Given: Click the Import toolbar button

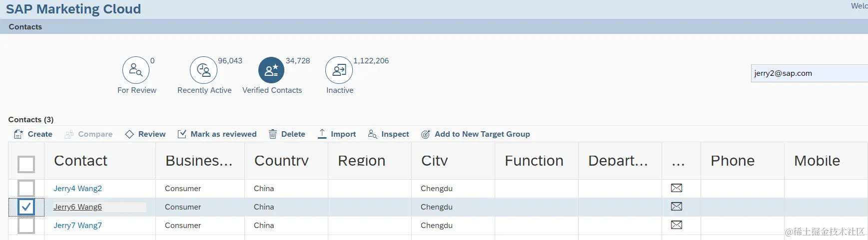Looking at the screenshot, I should [x=337, y=134].
